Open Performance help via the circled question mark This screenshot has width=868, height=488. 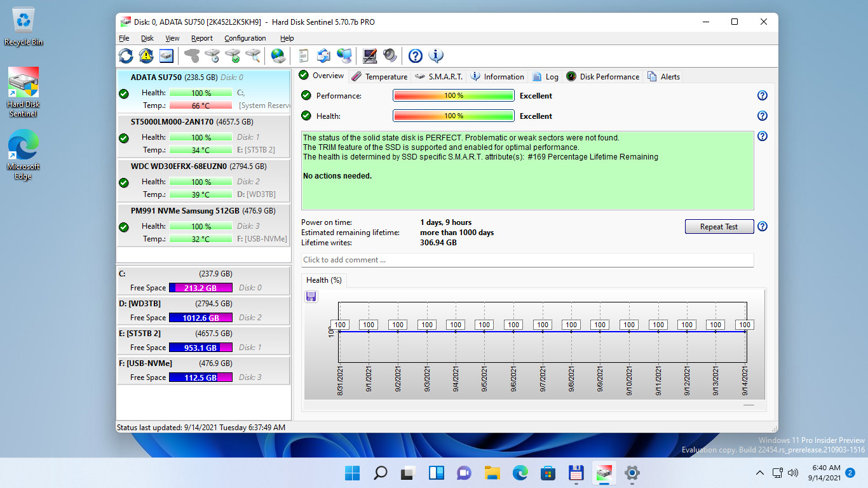click(763, 95)
